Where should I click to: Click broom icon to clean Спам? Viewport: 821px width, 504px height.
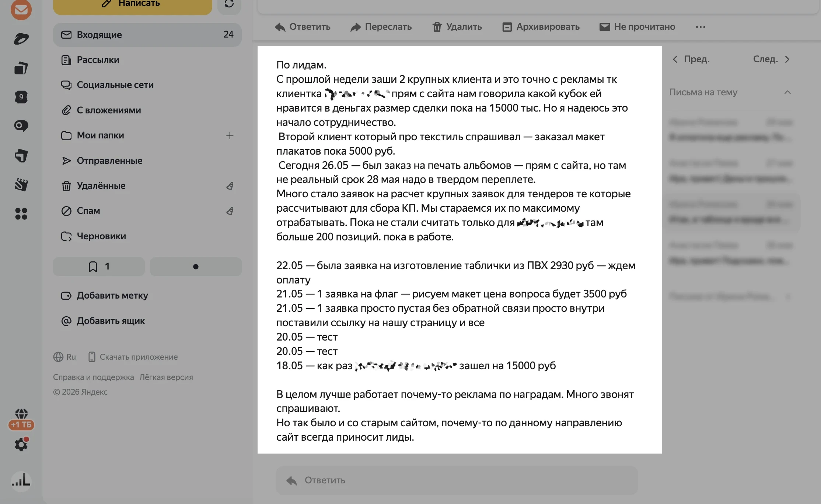coord(230,211)
